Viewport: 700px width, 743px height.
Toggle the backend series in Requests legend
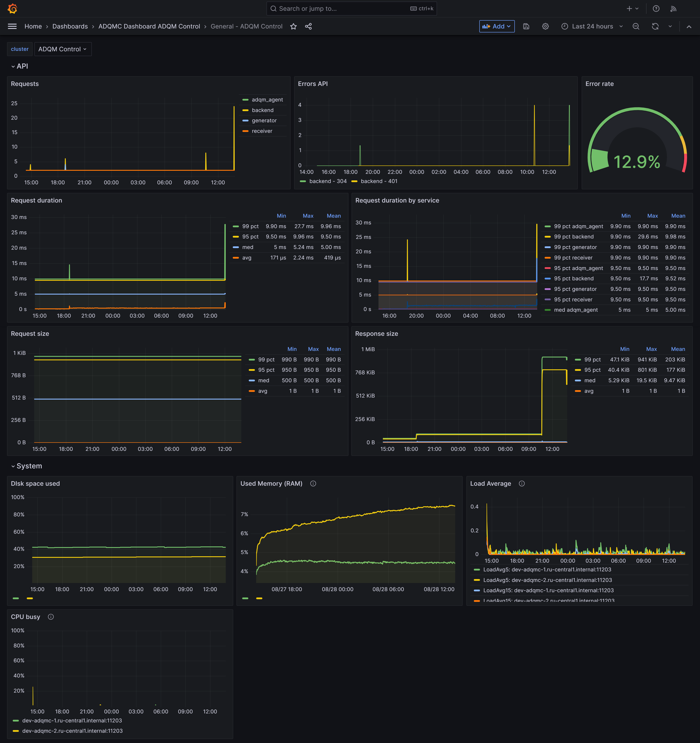pyautogui.click(x=262, y=110)
